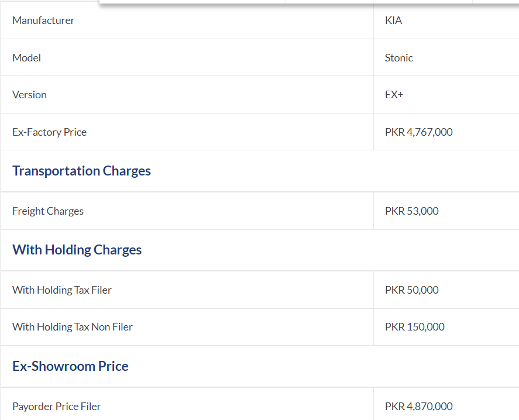Screen dimensions: 519x420
Task: Click the 'KIA' manufacturer value
Action: 394,20
